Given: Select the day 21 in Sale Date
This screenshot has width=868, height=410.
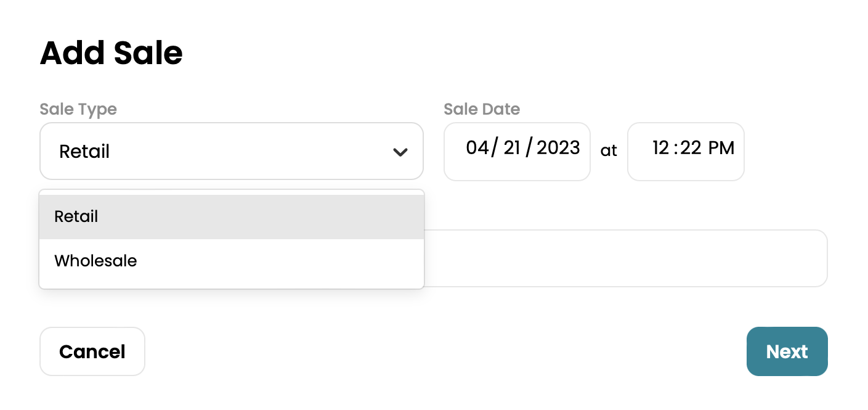Looking at the screenshot, I should [x=512, y=148].
